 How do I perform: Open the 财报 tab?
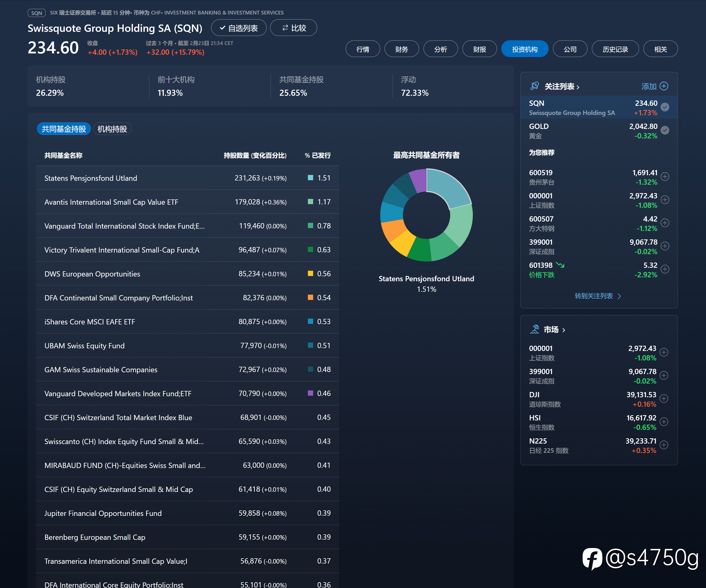pyautogui.click(x=480, y=49)
